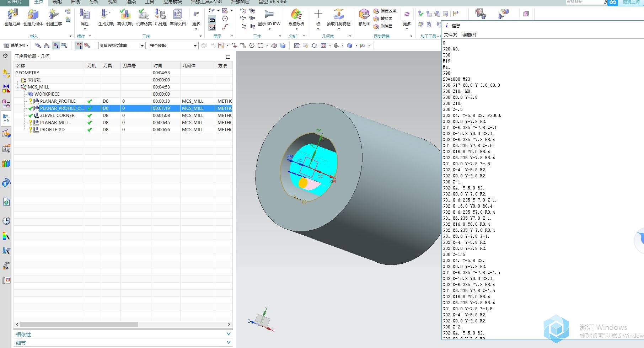
Task: Open the Menu (菜单) dropdown
Action: click(x=16, y=45)
